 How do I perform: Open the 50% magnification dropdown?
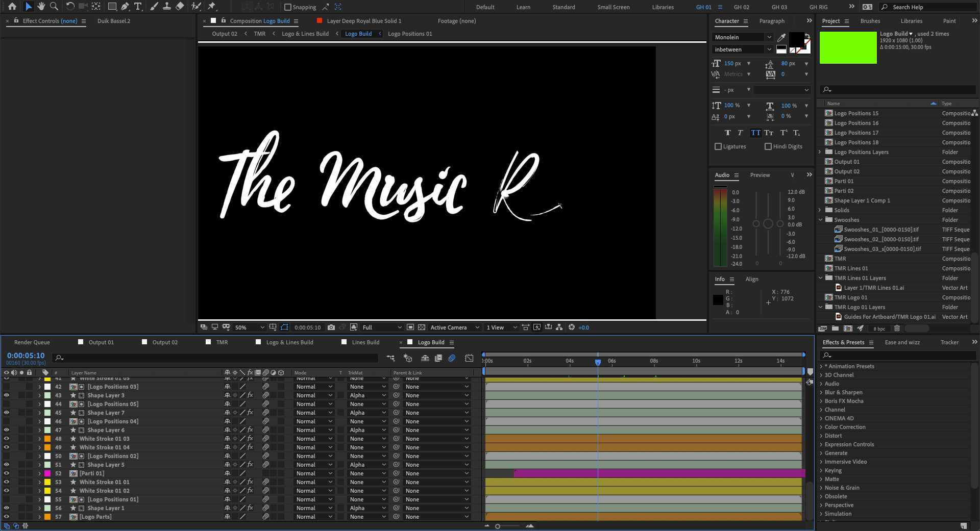click(250, 327)
